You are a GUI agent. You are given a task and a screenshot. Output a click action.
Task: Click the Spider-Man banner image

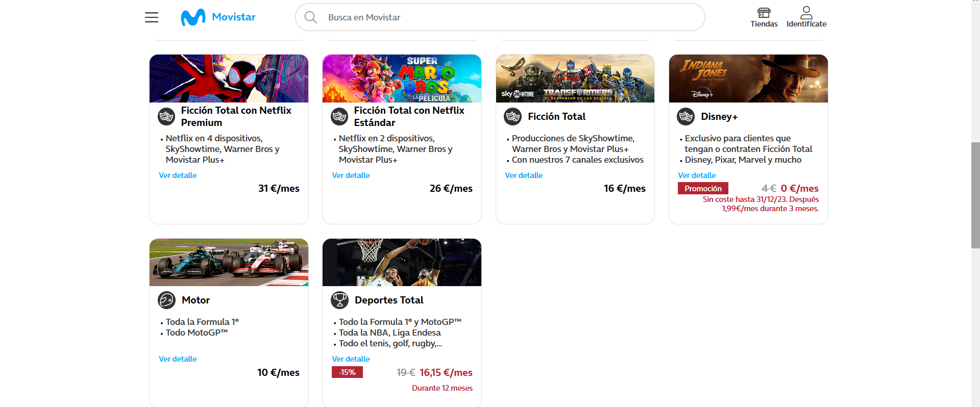[229, 79]
